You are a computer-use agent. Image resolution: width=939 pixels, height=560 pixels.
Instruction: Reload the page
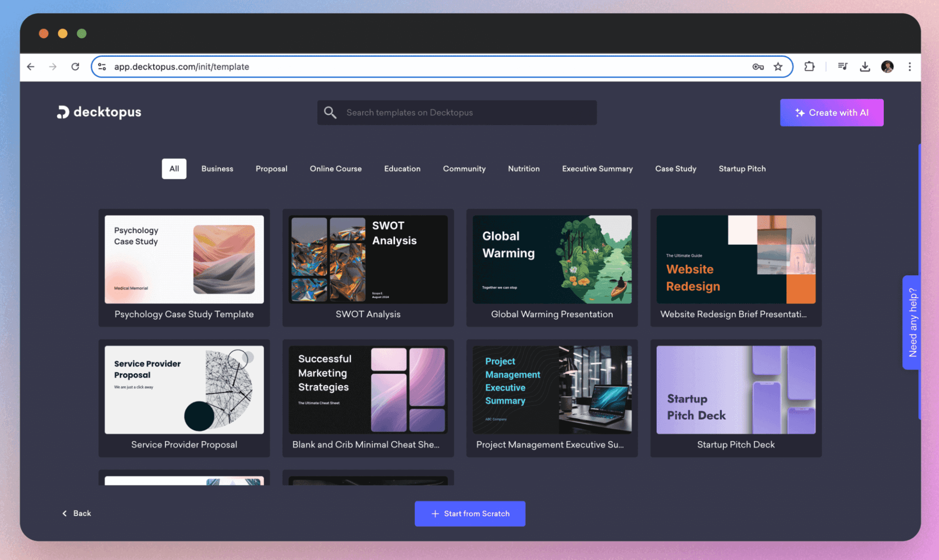(x=75, y=66)
